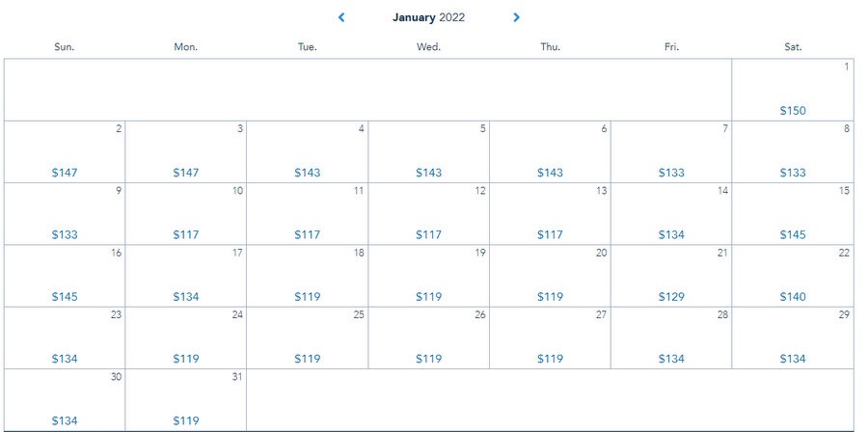Go to the next month arrow
868x432 pixels.
[517, 17]
